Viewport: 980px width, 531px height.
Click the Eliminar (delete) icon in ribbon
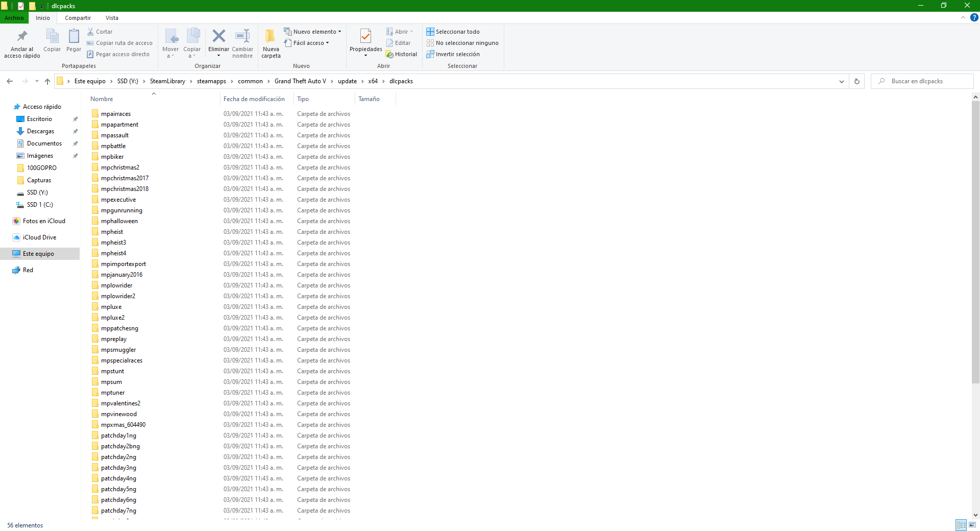(x=218, y=36)
